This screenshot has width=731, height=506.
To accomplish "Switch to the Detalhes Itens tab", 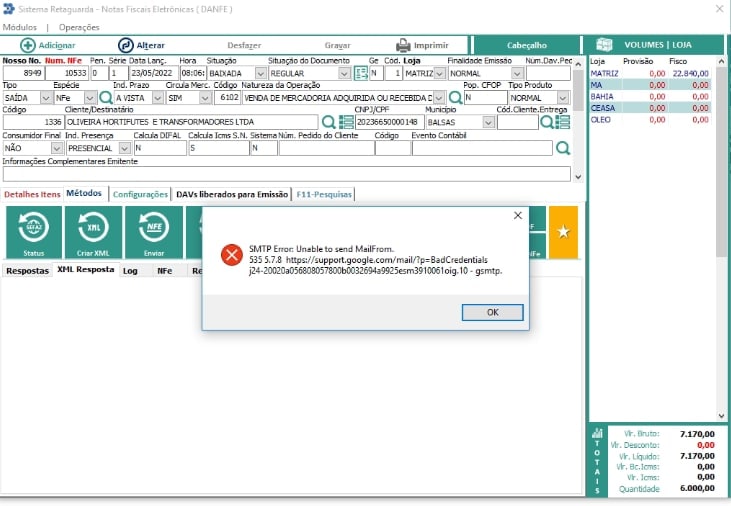I will click(x=32, y=194).
